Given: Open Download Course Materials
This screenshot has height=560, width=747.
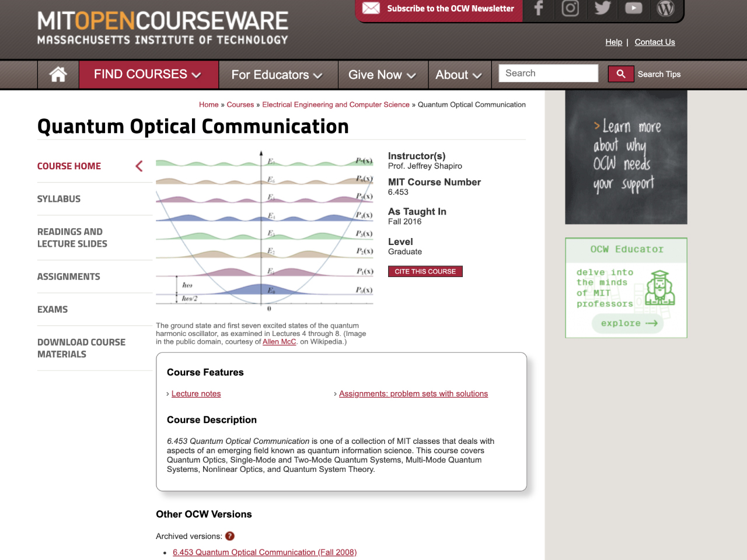Looking at the screenshot, I should (x=82, y=348).
